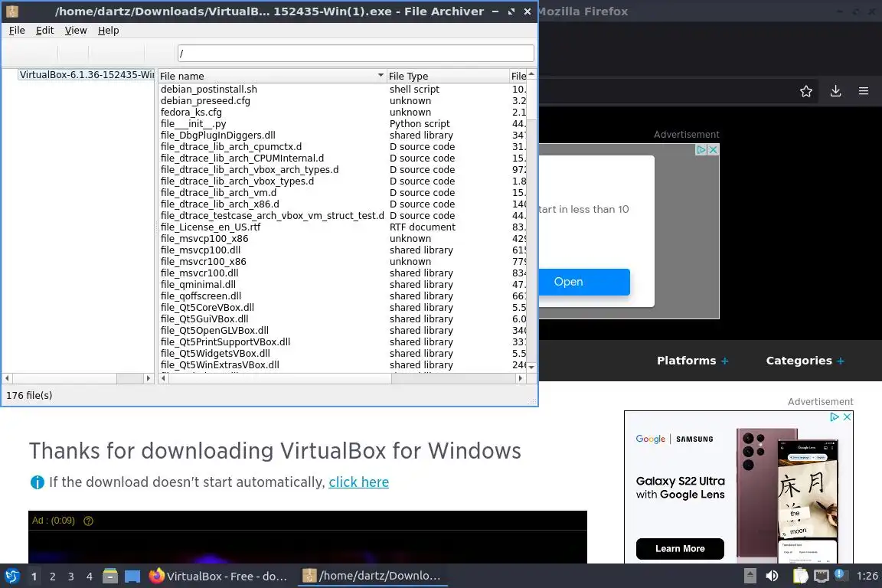The width and height of the screenshot is (882, 588).
Task: Select the File Archiver taskbar button
Action: [372, 577]
